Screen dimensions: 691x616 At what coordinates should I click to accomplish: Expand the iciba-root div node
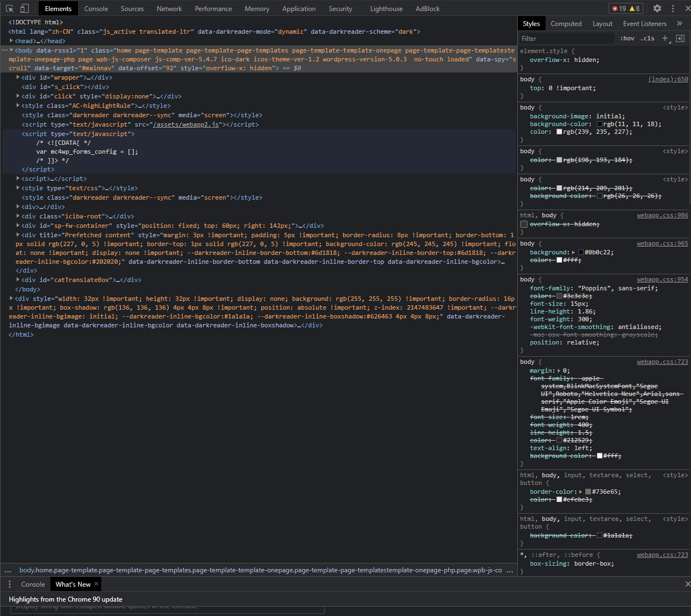click(18, 216)
